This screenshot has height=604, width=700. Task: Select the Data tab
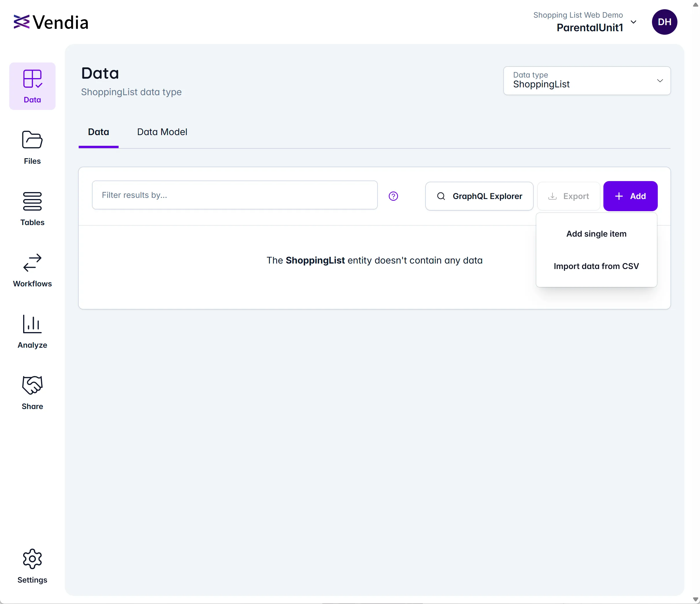click(x=99, y=132)
